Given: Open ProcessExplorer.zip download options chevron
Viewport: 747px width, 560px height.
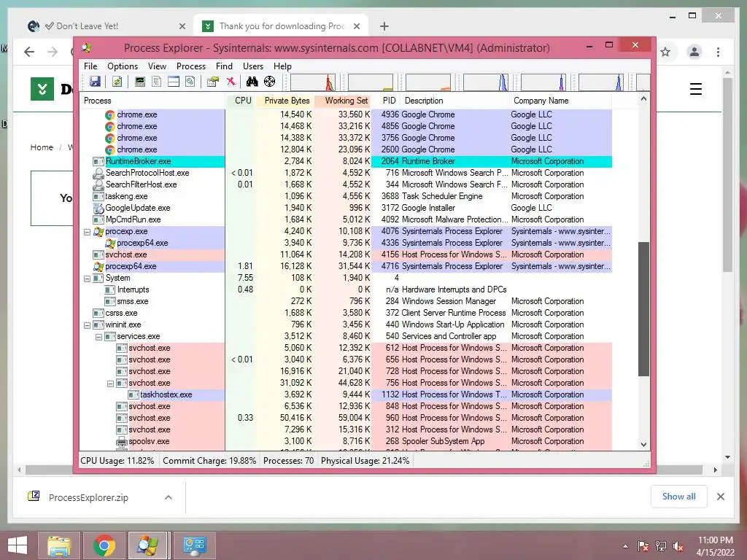Looking at the screenshot, I should point(169,497).
